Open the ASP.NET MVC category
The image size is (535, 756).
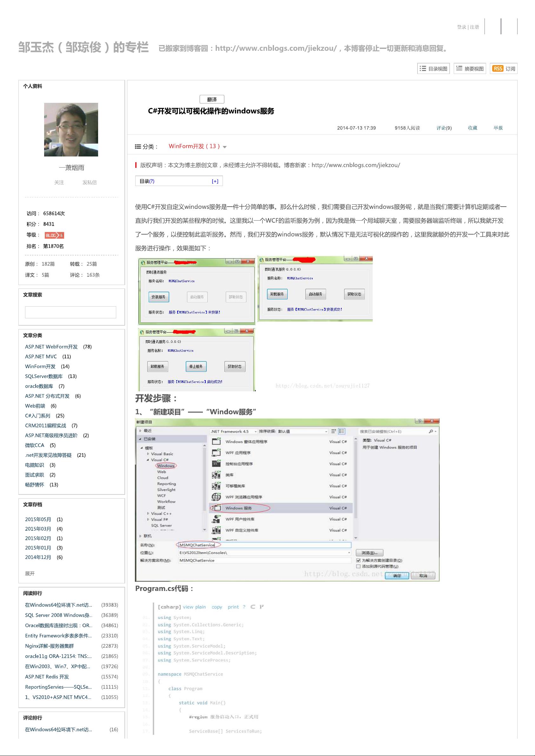point(41,356)
